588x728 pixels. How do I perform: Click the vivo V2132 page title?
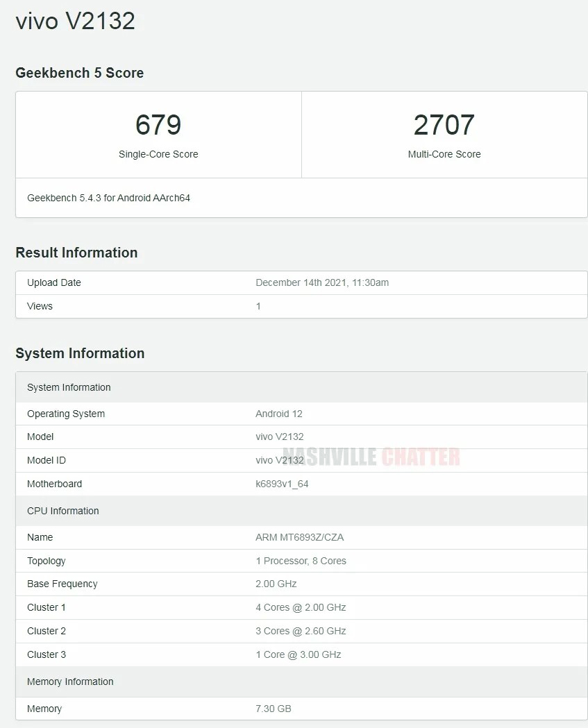75,21
